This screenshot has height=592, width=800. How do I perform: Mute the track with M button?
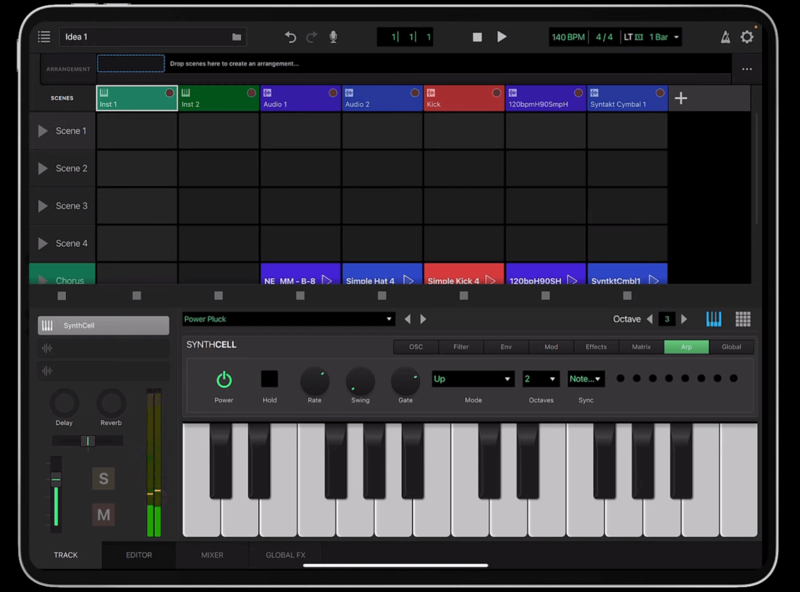pyautogui.click(x=103, y=515)
